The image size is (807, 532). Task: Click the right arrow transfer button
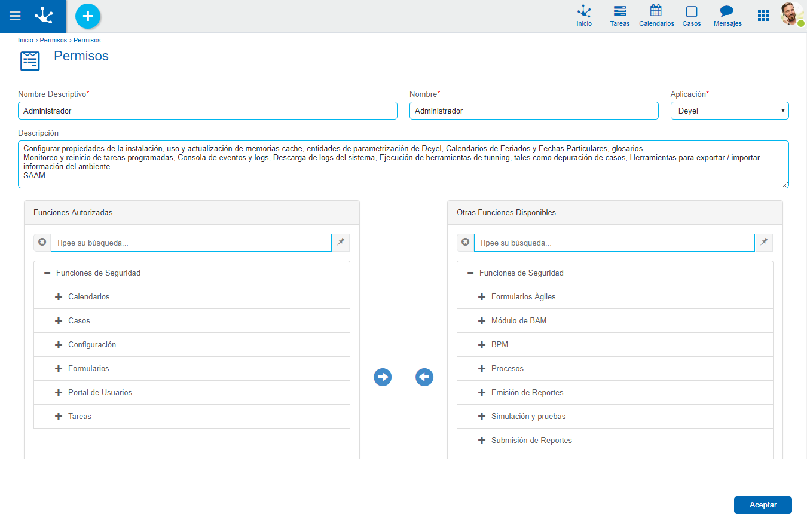coord(383,377)
